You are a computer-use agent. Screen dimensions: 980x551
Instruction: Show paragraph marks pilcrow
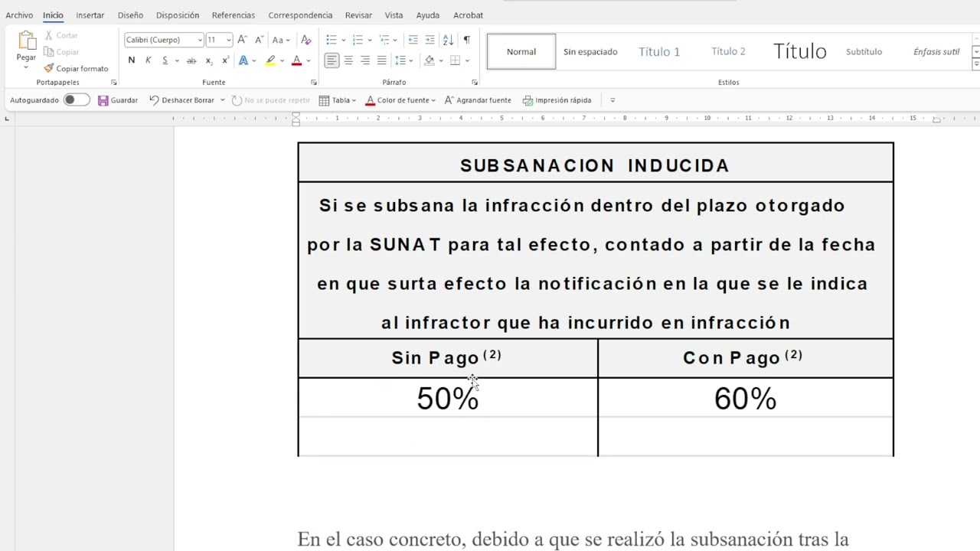467,40
